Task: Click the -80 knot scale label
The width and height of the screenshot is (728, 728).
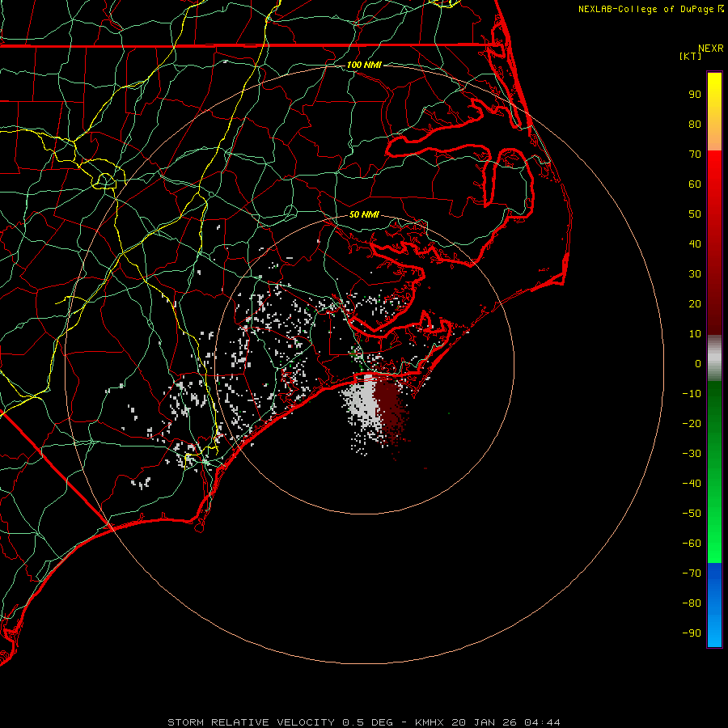Action: pos(692,603)
